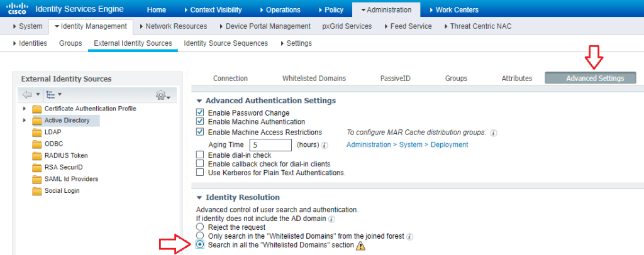Toggle Use Kerberos for Plain Text Authentications

tap(201, 172)
